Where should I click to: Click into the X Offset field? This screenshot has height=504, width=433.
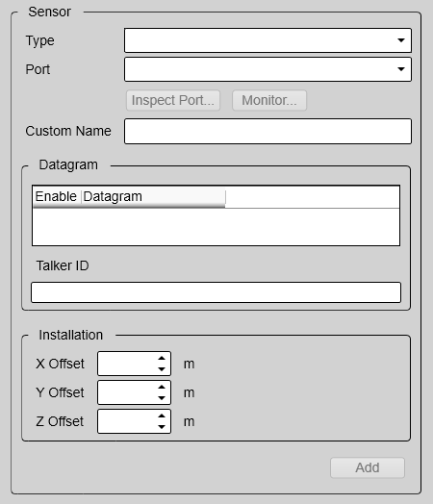tap(127, 364)
